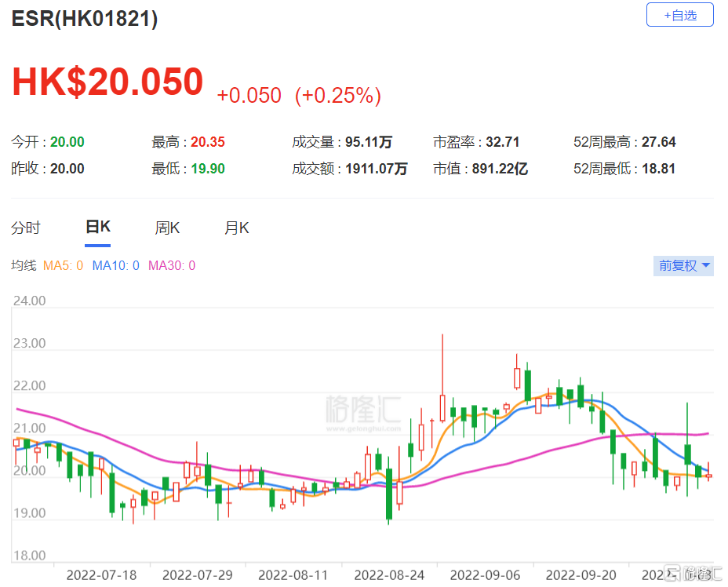Switch to the 周K weekly chart tab
Image resolution: width=728 pixels, height=587 pixels.
coord(167,227)
